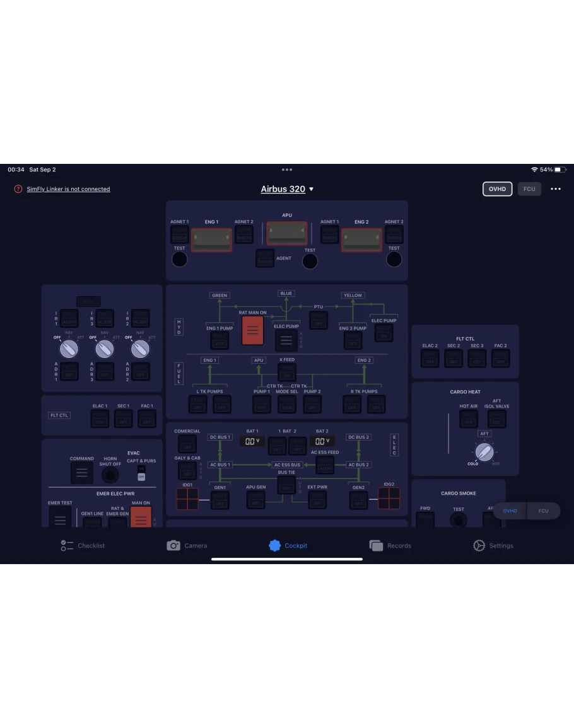Toggle the ENG 2 PUMP hydraulic button
The image size is (574, 728).
(353, 340)
